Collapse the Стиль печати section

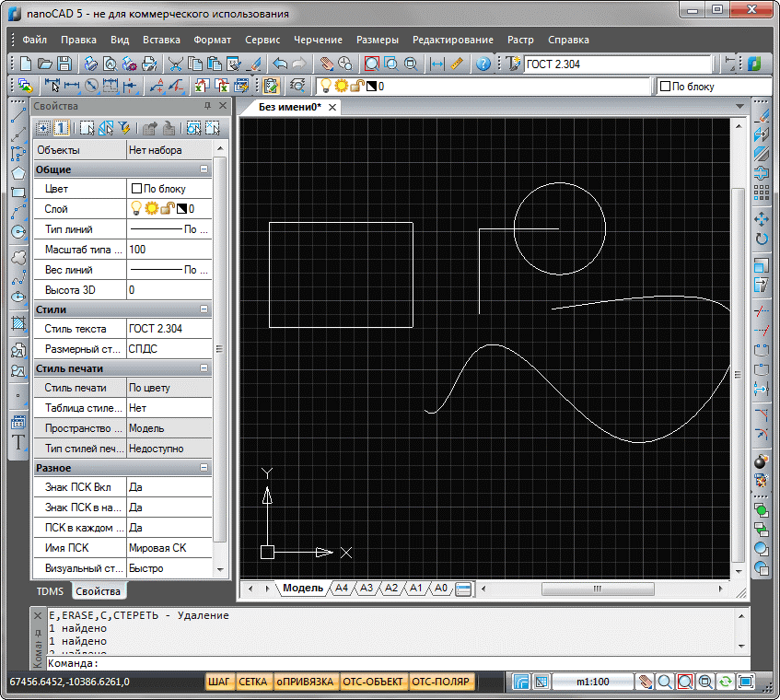coord(204,369)
